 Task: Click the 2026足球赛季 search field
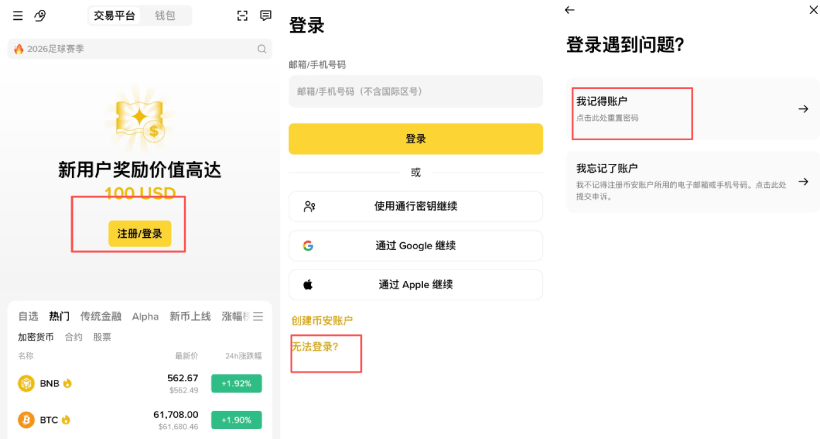point(140,49)
